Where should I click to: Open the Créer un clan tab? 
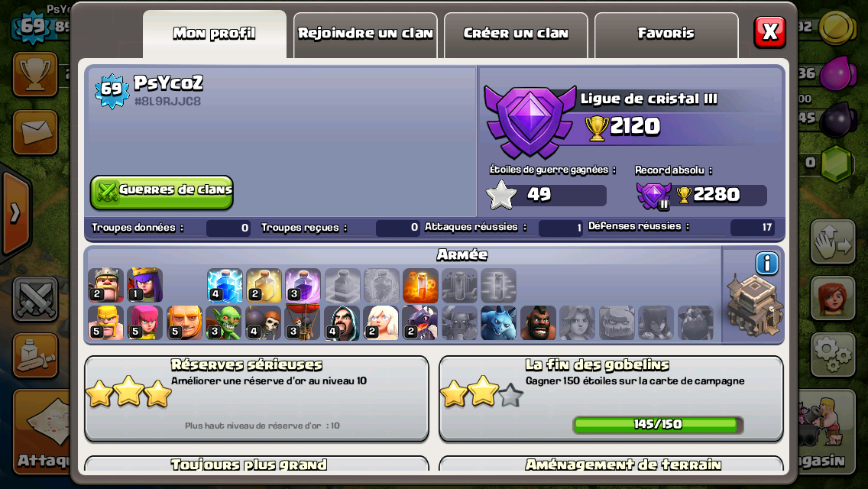pos(516,34)
